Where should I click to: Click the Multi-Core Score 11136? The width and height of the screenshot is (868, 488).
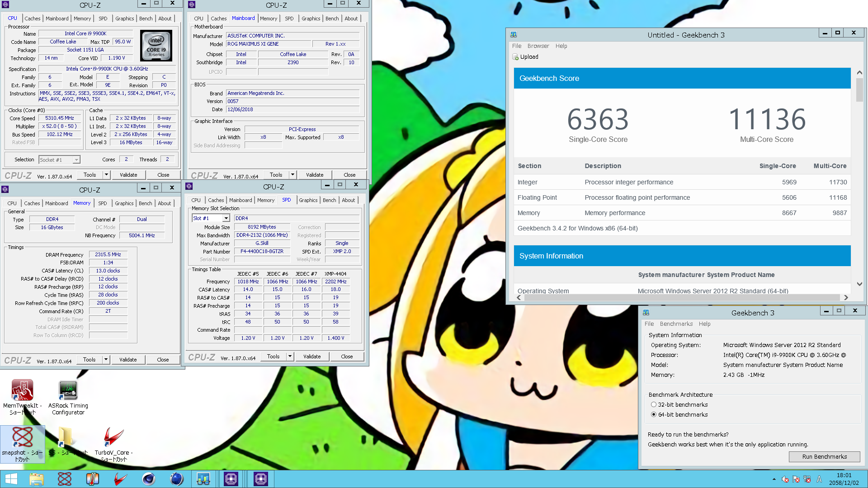point(767,119)
